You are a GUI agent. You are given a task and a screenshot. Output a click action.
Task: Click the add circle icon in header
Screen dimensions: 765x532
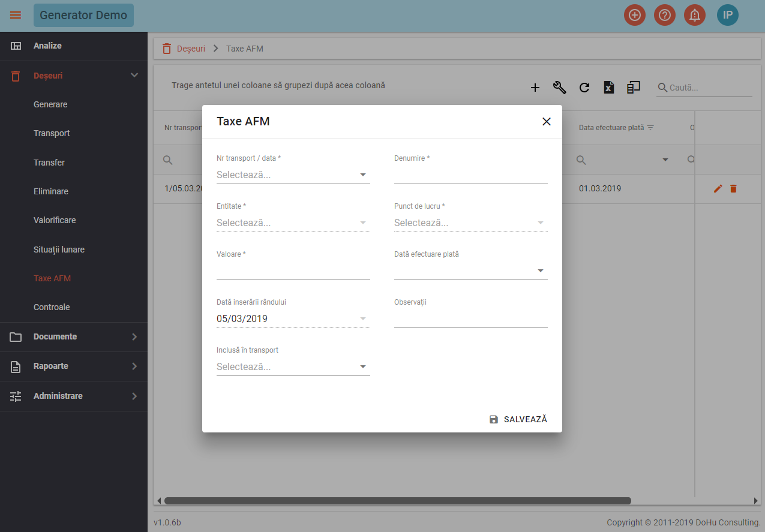tap(635, 15)
